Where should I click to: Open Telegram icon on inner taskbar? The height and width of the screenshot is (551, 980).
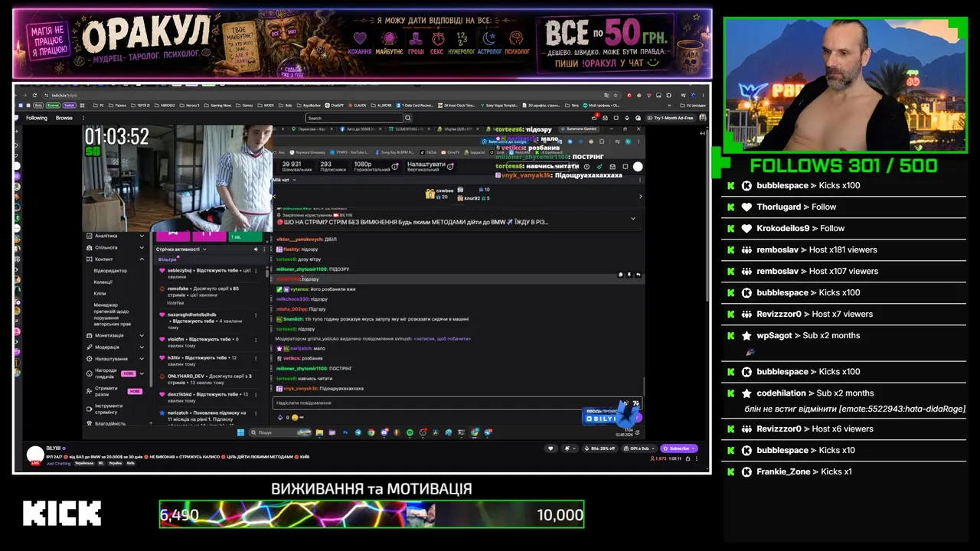(x=358, y=432)
